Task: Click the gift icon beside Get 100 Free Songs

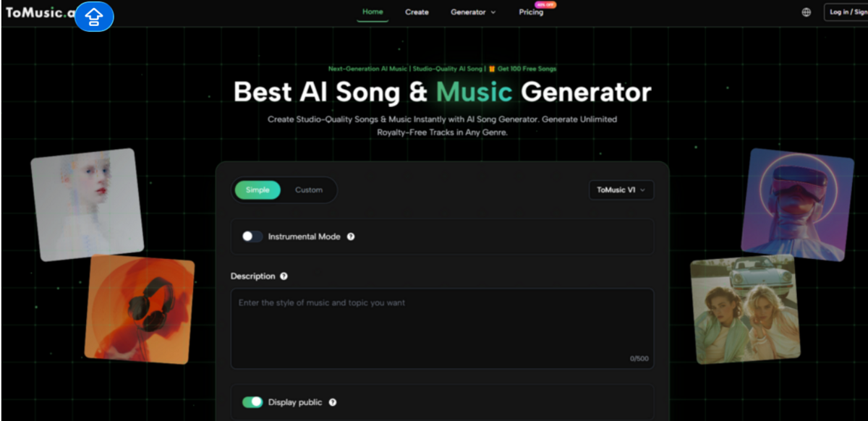Action: tap(491, 69)
